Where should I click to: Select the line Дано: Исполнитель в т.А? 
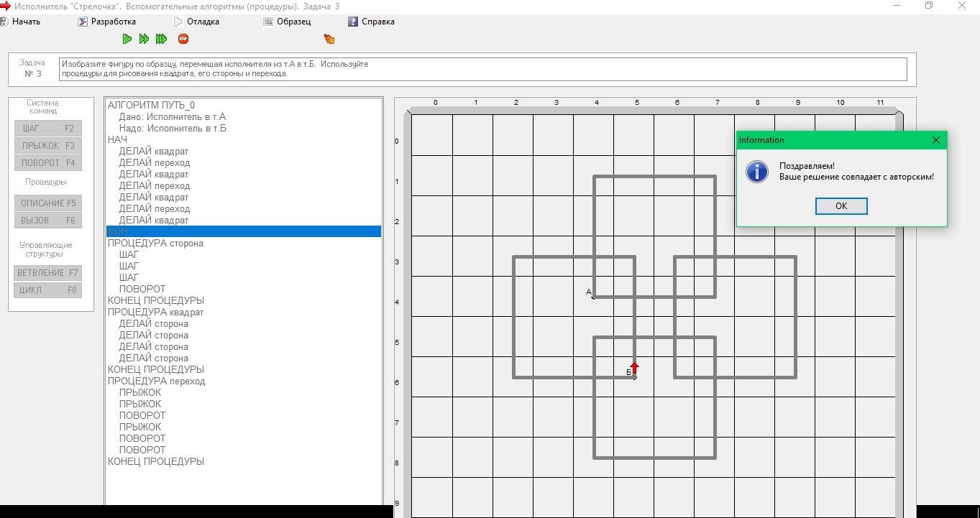pos(173,116)
